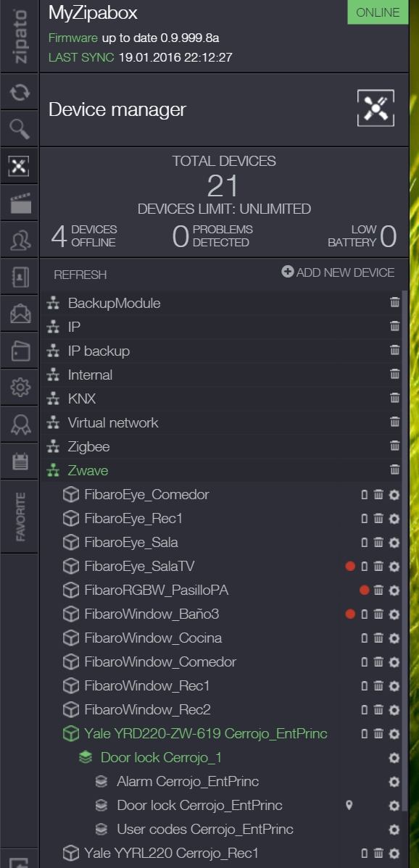
Task: Click the synchronize icon in left sidebar
Action: tap(20, 91)
